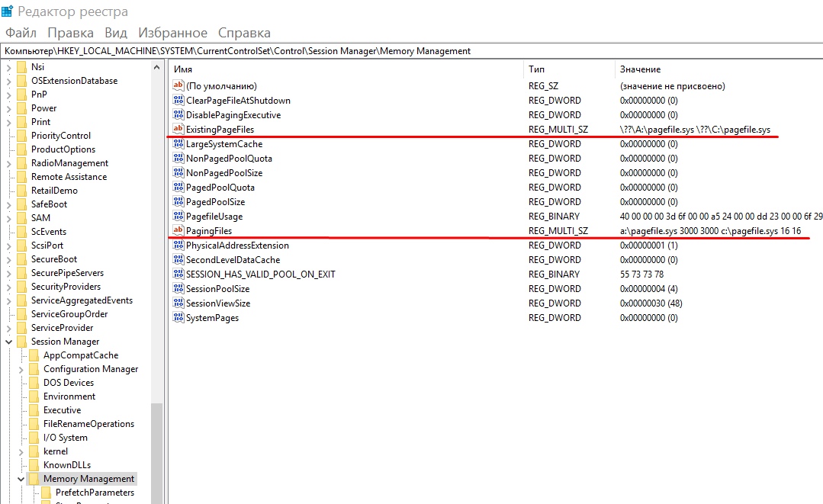Sort values by Тип column header
This screenshot has height=504, width=823.
[x=536, y=69]
